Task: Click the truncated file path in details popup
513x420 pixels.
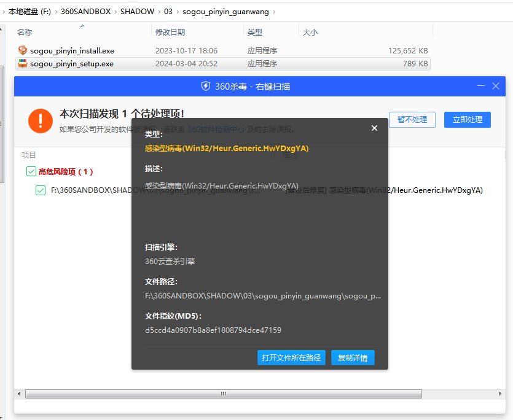Action: click(263, 296)
